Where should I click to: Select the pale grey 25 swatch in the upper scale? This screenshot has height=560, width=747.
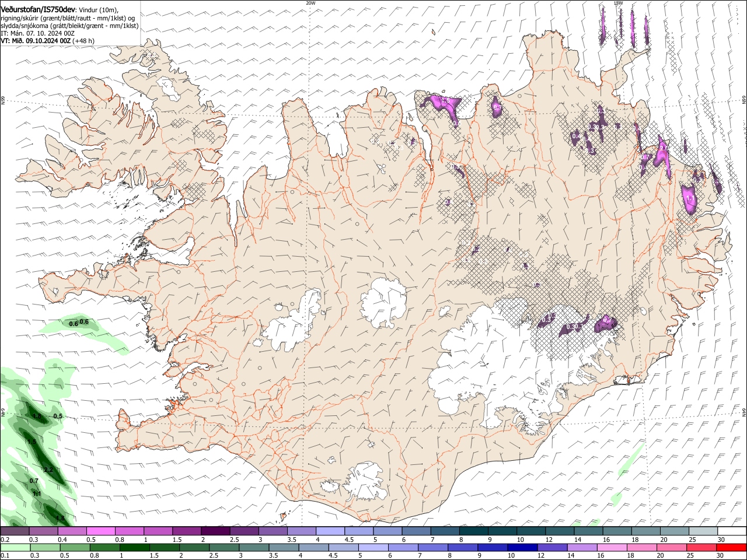[x=703, y=531]
